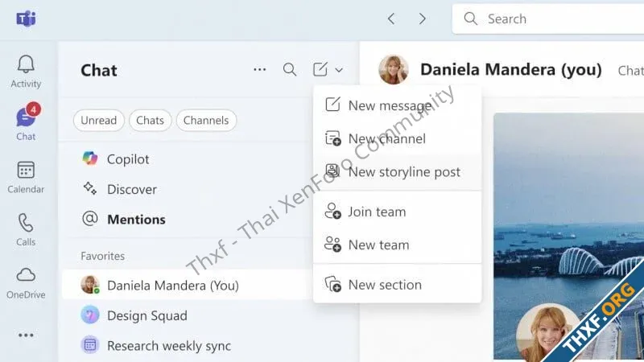Switch to Chat tab in conversation header
This screenshot has width=644, height=362.
(630, 71)
